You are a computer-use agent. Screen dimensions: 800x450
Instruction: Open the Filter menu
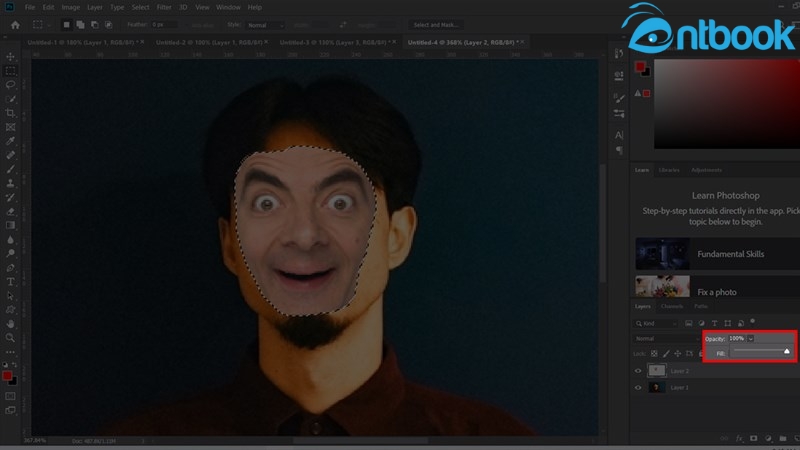coord(164,7)
